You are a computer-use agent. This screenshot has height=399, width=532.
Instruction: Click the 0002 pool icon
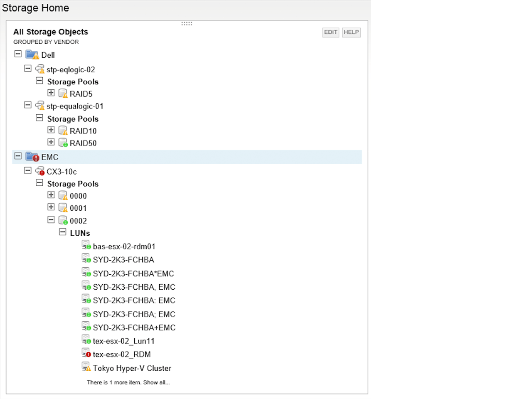pos(63,220)
